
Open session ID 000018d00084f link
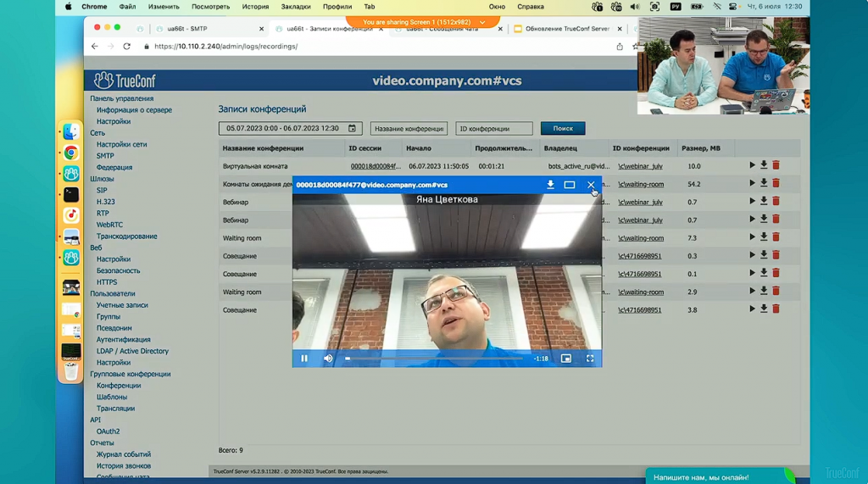click(x=376, y=166)
